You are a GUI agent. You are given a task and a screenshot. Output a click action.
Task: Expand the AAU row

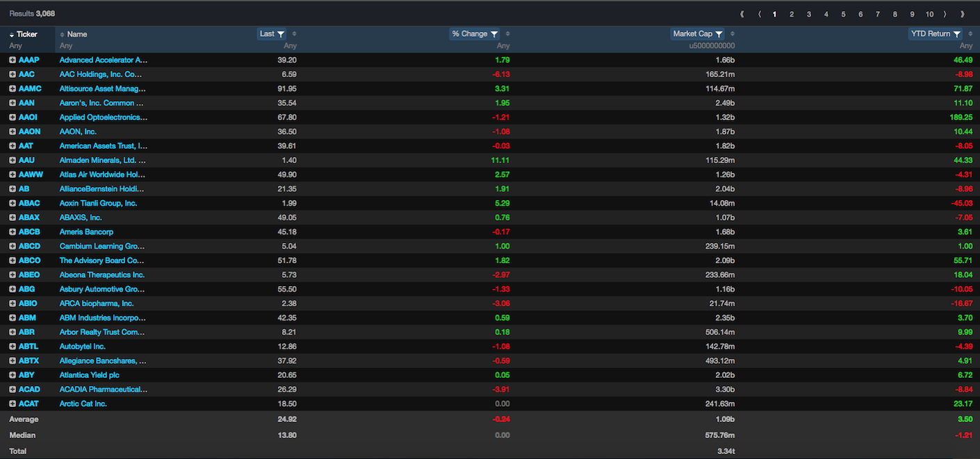pyautogui.click(x=13, y=160)
